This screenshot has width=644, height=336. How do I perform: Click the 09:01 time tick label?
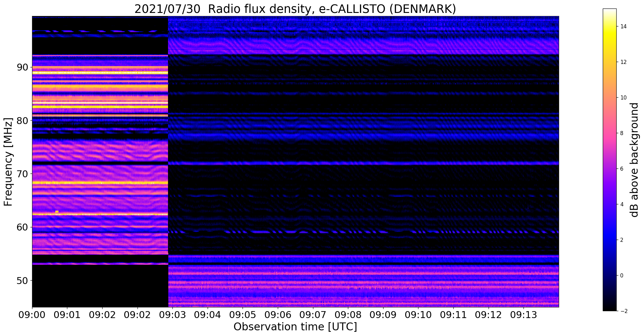coord(67,315)
